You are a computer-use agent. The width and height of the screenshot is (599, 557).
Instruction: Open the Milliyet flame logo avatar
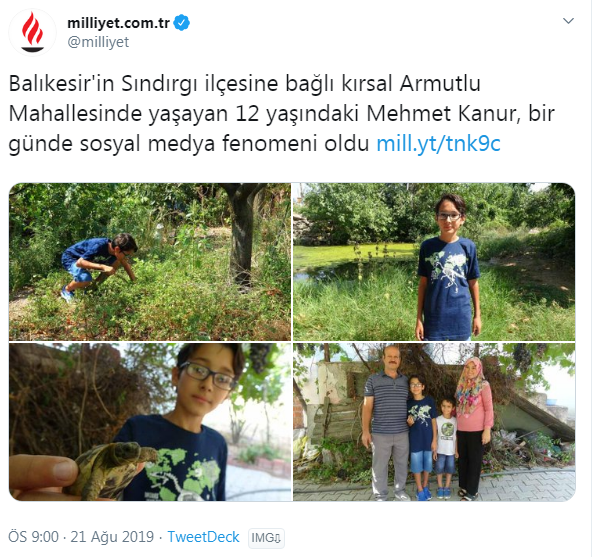32,32
